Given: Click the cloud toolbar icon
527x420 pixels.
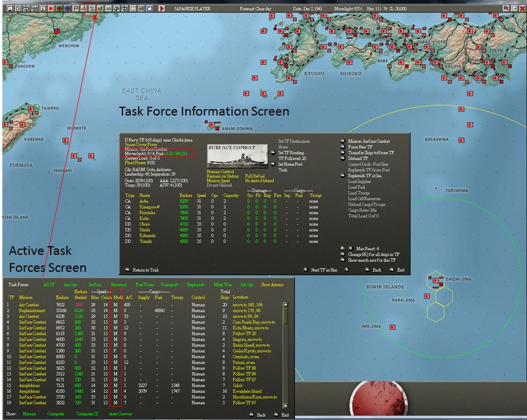Looking at the screenshot, I should tap(150, 8).
